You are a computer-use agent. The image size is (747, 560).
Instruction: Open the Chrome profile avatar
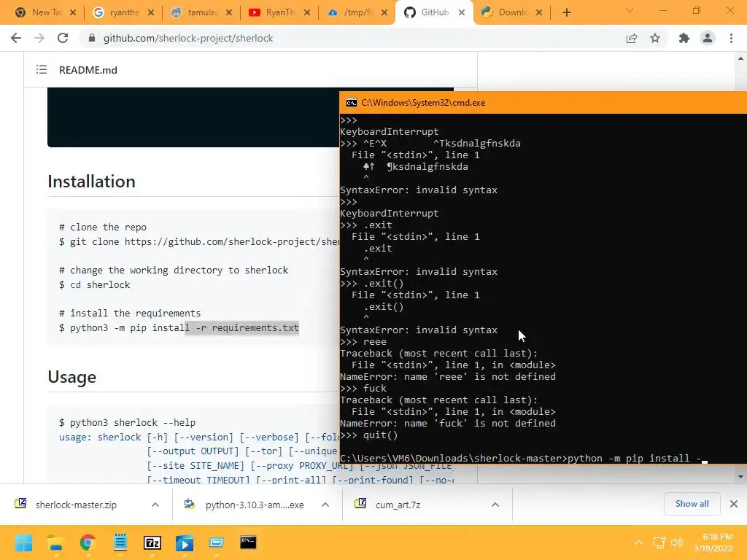tap(708, 38)
